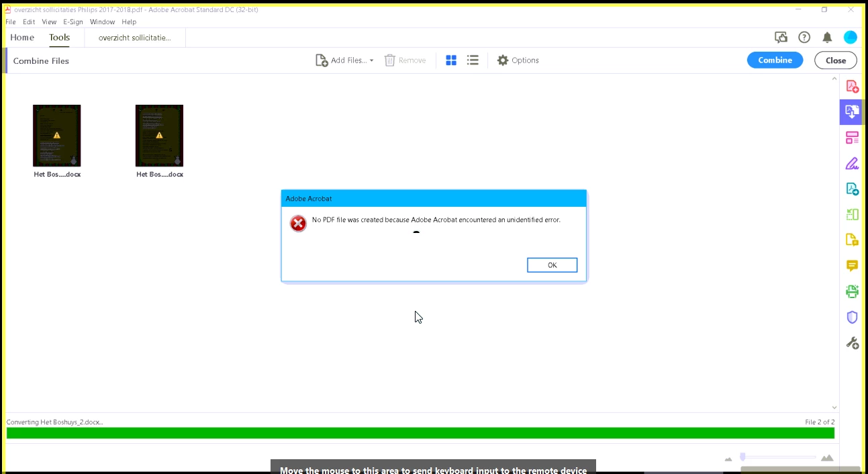The image size is (868, 474).
Task: Open the Fill & Sign pen tool
Action: (852, 163)
